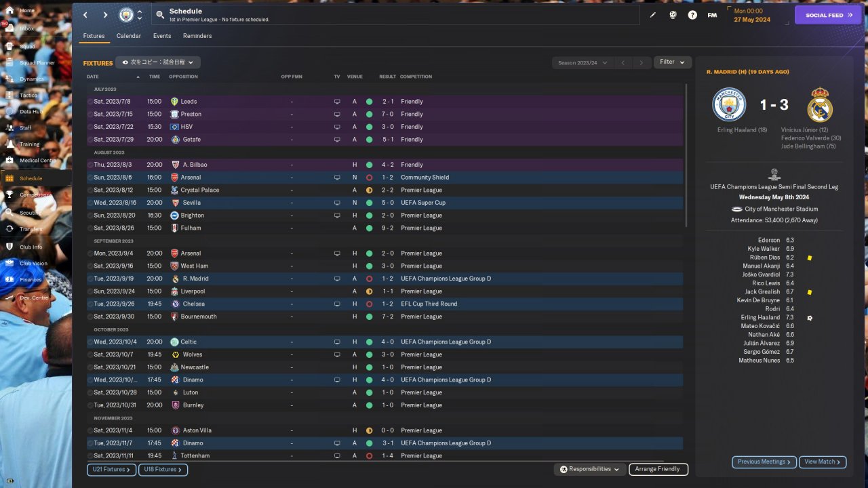
Task: Go to the Squad screen
Action: click(27, 46)
